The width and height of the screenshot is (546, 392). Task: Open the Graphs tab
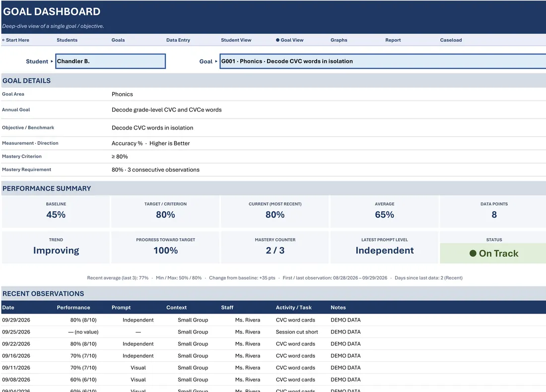339,40
